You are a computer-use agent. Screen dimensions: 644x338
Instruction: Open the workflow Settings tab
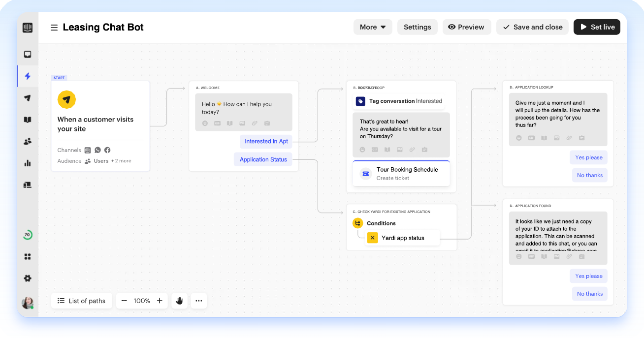click(x=417, y=27)
